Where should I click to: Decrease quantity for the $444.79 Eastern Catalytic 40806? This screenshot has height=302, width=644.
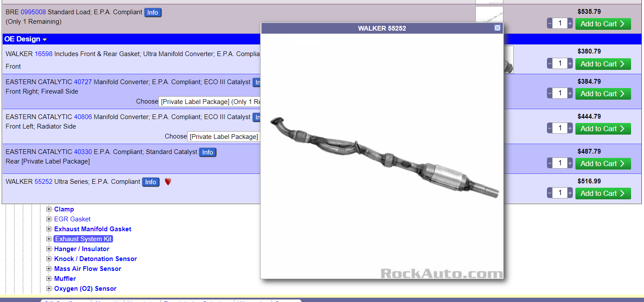[550, 128]
